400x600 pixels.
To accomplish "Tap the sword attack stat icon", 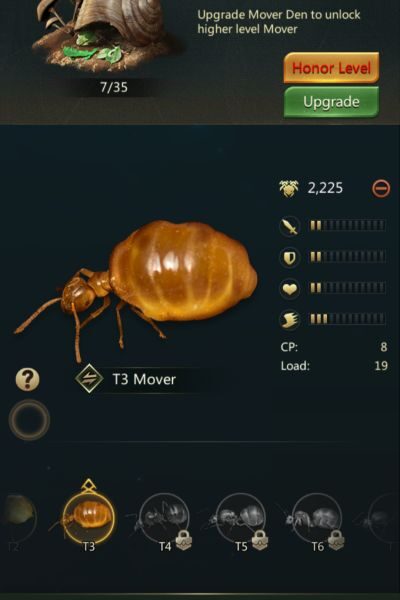I will click(x=290, y=226).
